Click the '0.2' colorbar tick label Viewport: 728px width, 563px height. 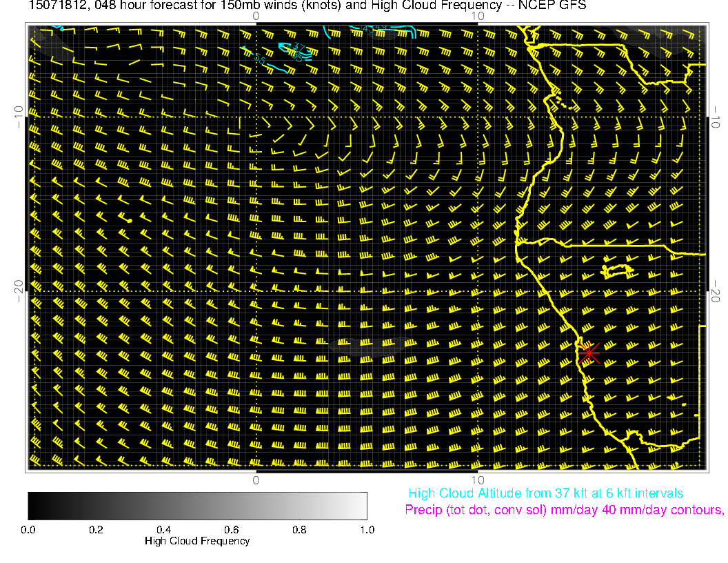(96, 530)
